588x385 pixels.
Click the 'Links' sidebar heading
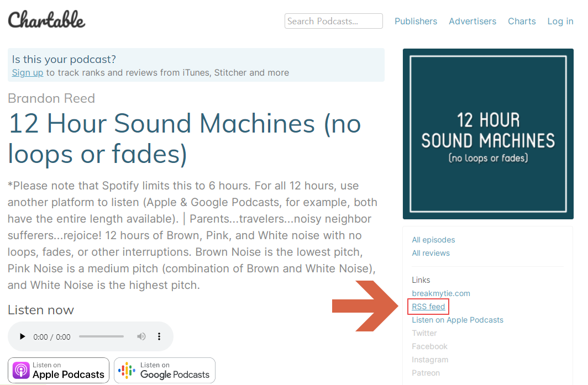click(x=421, y=280)
